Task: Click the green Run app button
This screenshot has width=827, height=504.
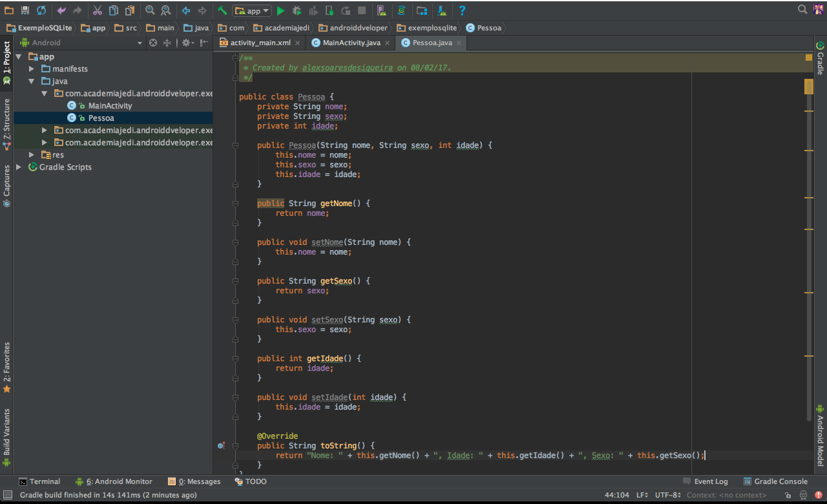Action: [280, 10]
